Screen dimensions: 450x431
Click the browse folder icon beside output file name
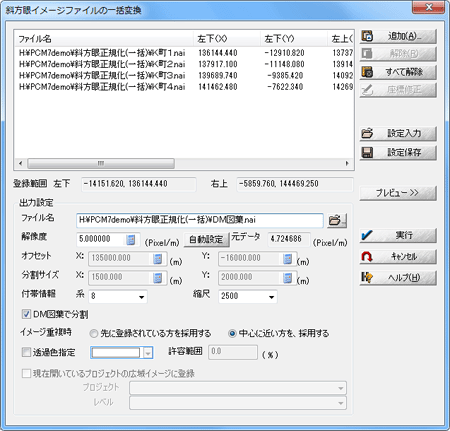coord(337,220)
